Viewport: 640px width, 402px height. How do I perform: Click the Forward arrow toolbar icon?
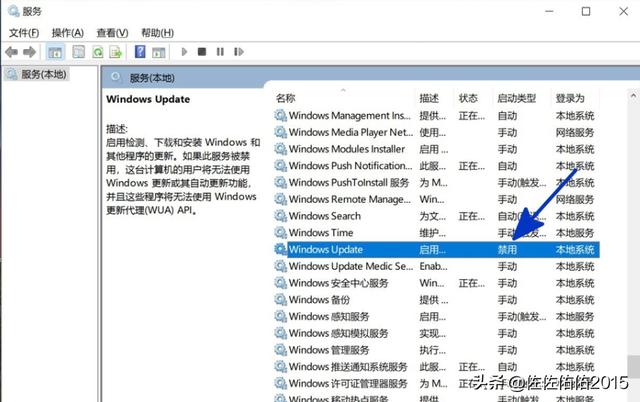pos(29,52)
